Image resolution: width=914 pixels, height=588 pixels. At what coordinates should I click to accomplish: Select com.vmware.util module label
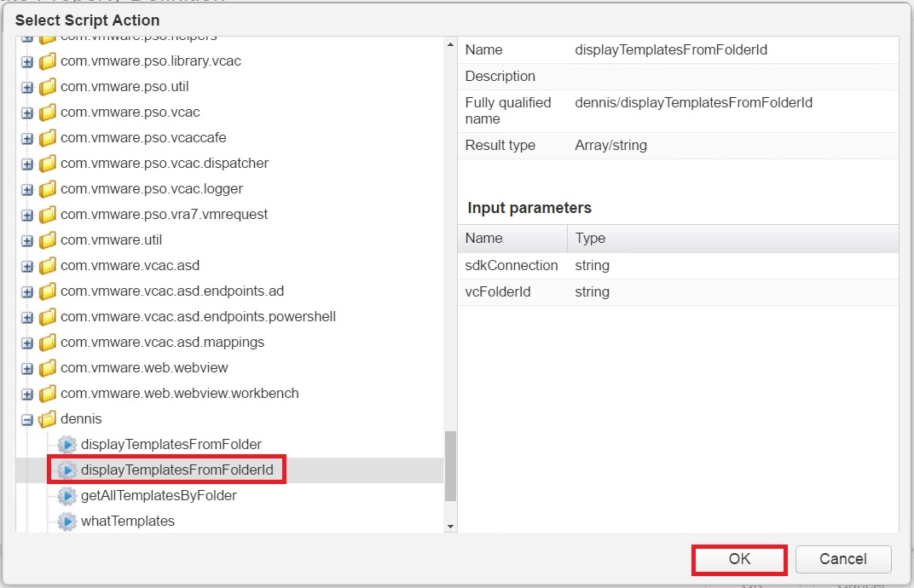(x=112, y=240)
